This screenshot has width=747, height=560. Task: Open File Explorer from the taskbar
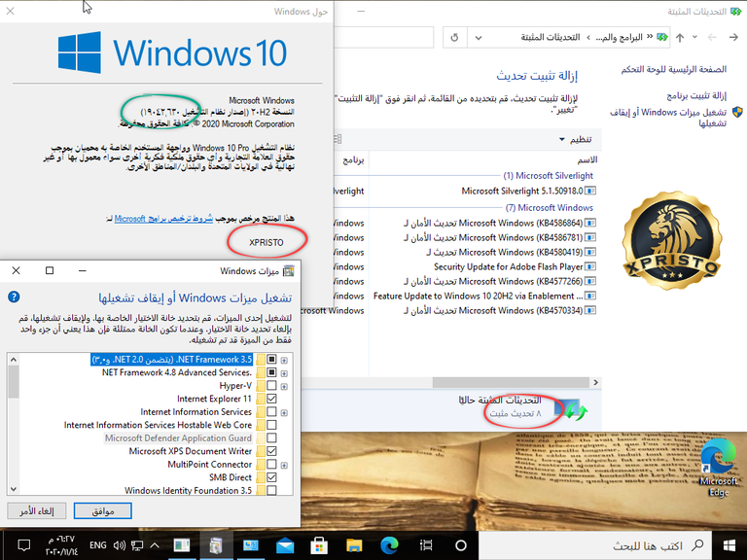tap(354, 545)
